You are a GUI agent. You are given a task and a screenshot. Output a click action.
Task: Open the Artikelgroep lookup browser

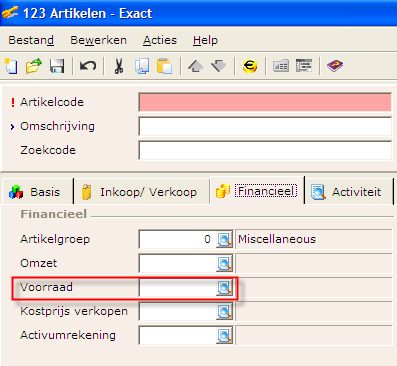coord(224,239)
